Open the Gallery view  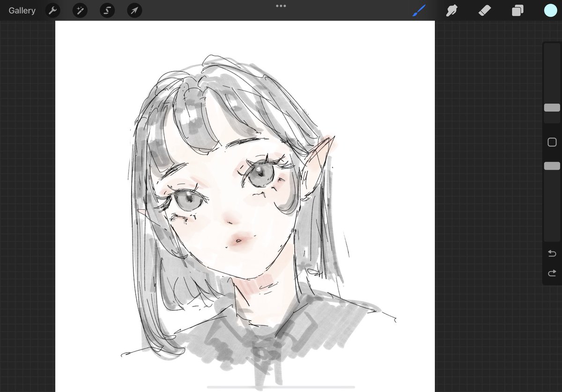pyautogui.click(x=22, y=10)
